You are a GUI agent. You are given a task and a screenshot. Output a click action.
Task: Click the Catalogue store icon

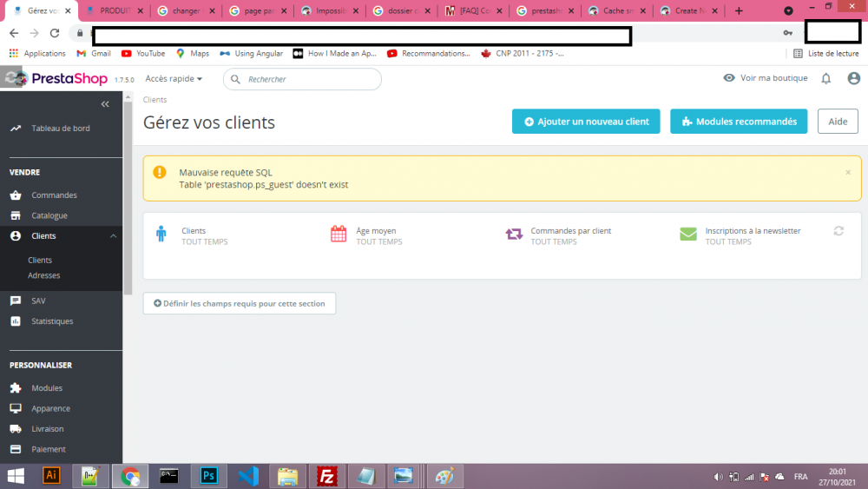click(16, 215)
